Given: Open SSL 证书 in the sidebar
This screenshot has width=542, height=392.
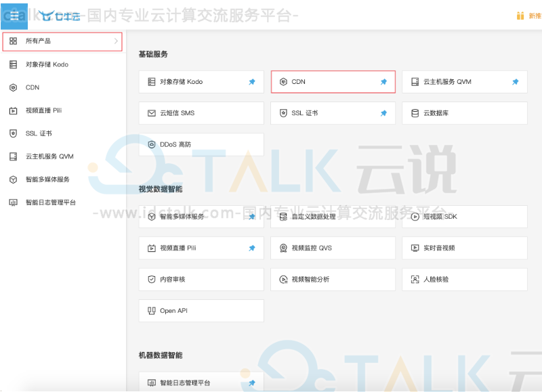Looking at the screenshot, I should pyautogui.click(x=62, y=133).
